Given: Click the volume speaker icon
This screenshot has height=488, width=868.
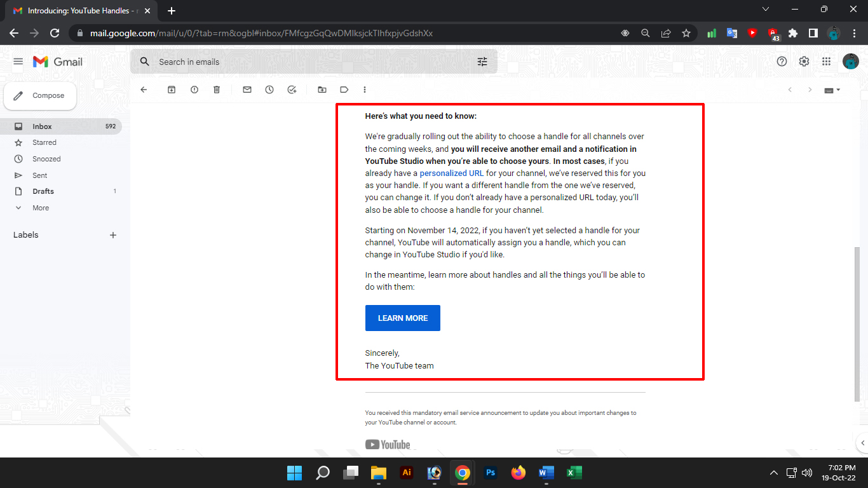Looking at the screenshot, I should click(807, 473).
